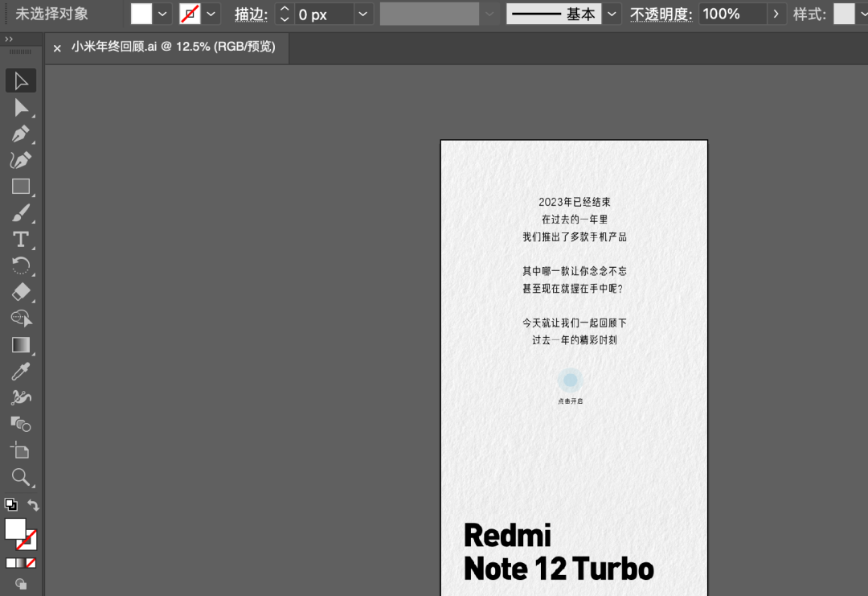Grab the toolbar grip handle

[x=20, y=51]
